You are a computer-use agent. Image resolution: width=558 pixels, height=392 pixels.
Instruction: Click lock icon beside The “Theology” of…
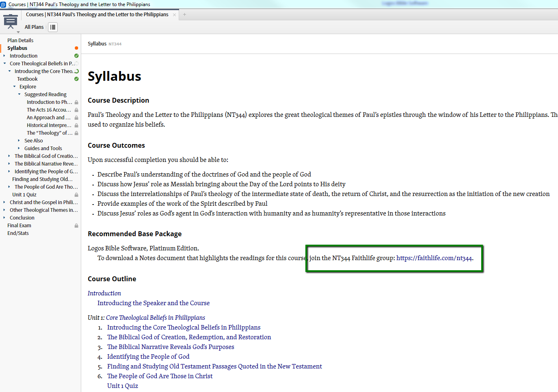(76, 133)
